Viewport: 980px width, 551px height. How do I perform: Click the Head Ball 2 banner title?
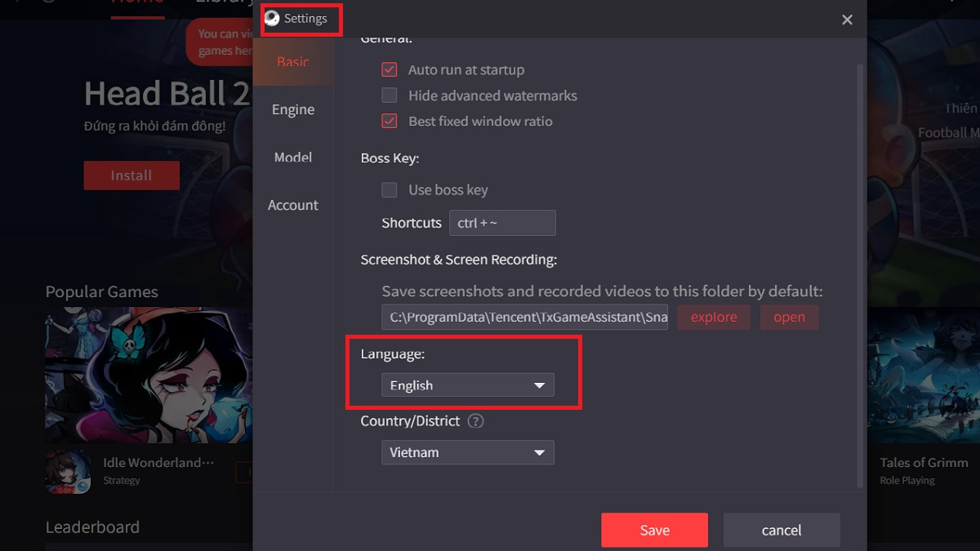(167, 95)
